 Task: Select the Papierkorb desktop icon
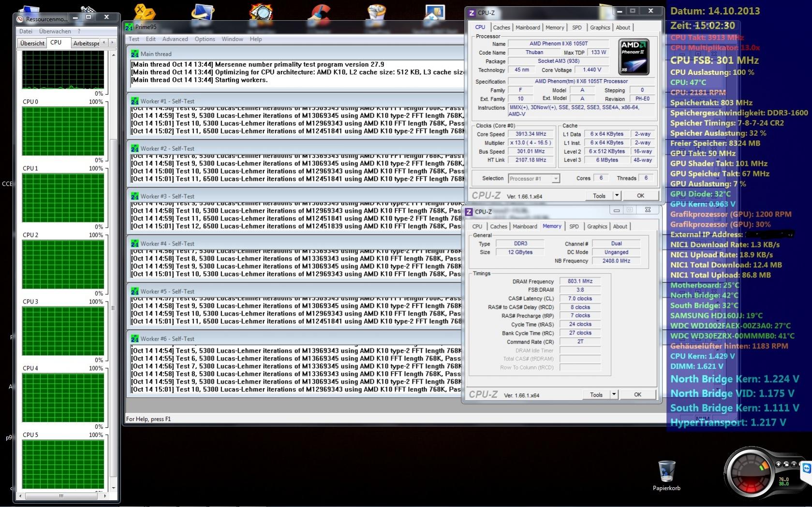666,475
